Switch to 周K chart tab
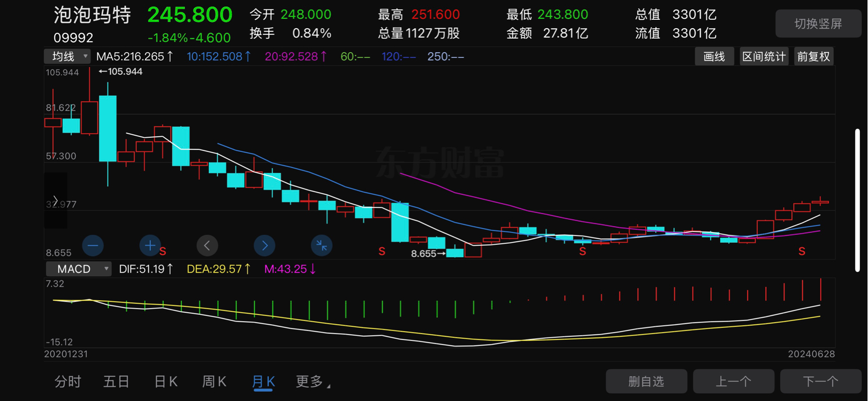 pos(214,382)
